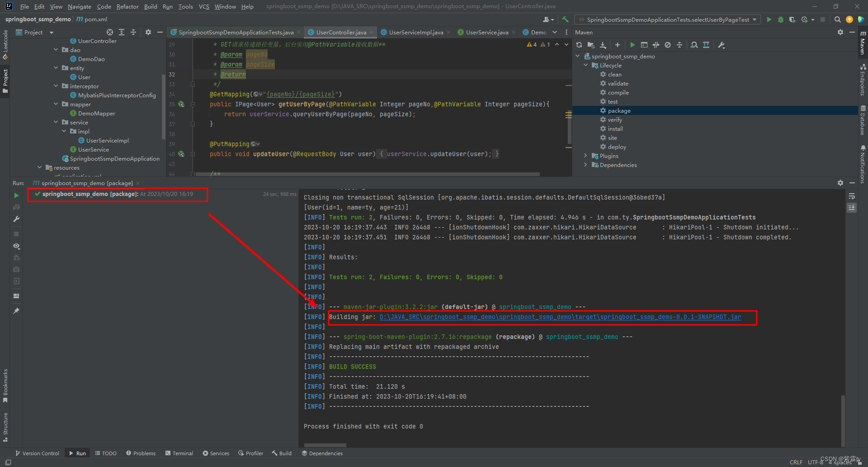Click the horizontal scrollbar at the bottom of the console
The image size is (868, 467).
(x=325, y=445)
